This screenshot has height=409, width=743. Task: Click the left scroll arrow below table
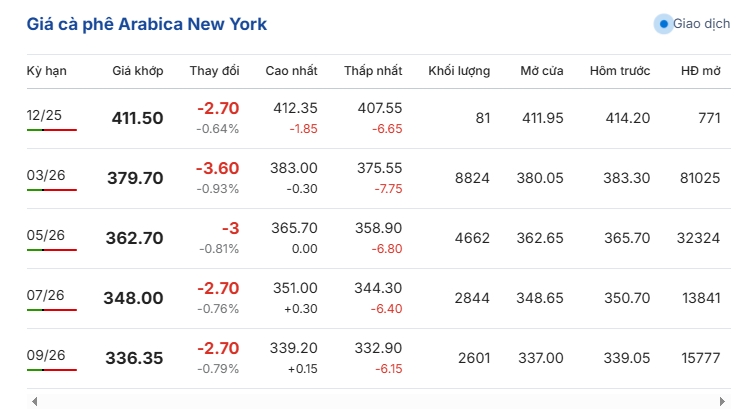[34, 401]
